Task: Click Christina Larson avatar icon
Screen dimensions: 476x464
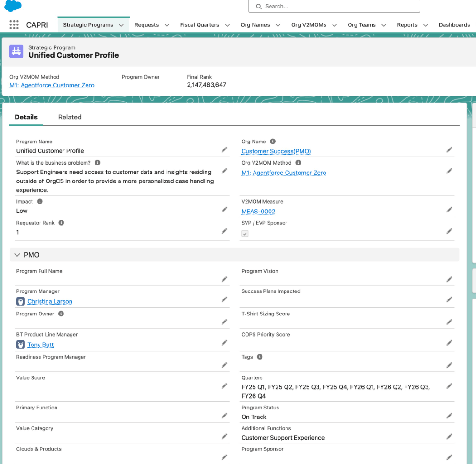Action: [20, 301]
